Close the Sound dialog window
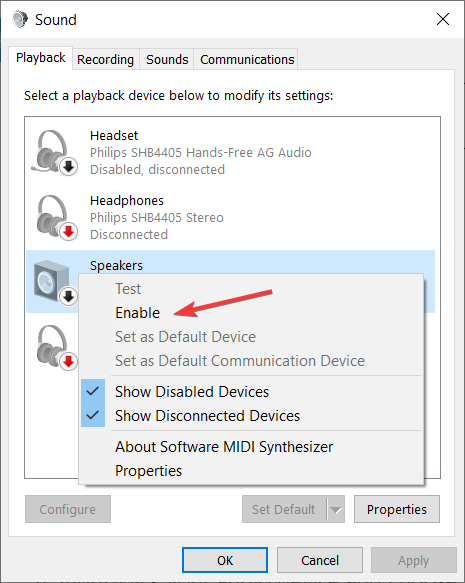465x583 pixels. click(x=443, y=19)
